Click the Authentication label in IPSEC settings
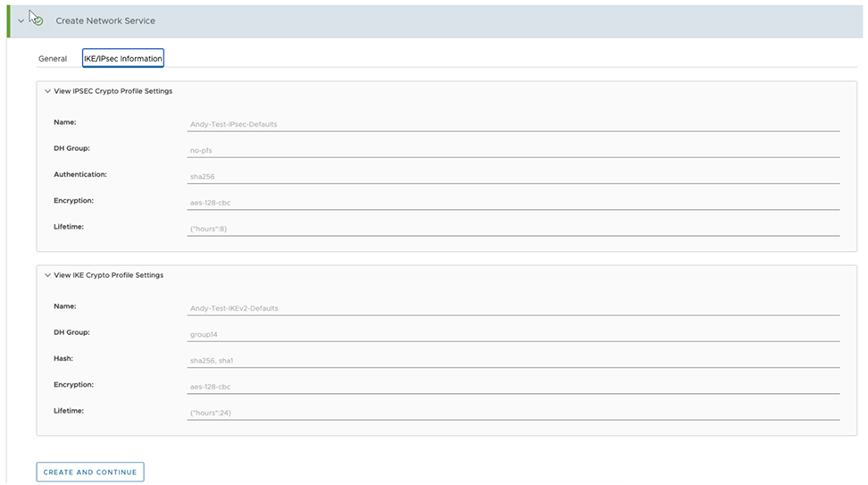868x485 pixels. pos(80,174)
